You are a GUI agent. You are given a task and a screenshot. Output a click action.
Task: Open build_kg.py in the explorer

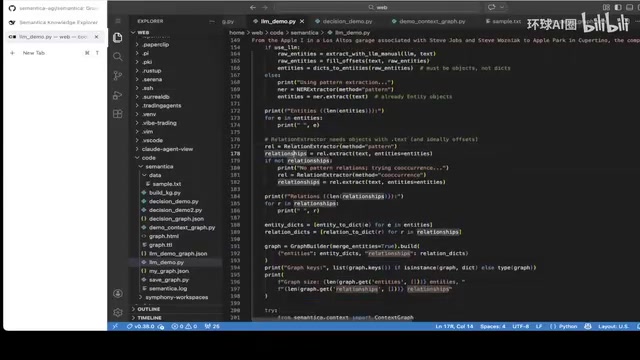pyautogui.click(x=164, y=193)
